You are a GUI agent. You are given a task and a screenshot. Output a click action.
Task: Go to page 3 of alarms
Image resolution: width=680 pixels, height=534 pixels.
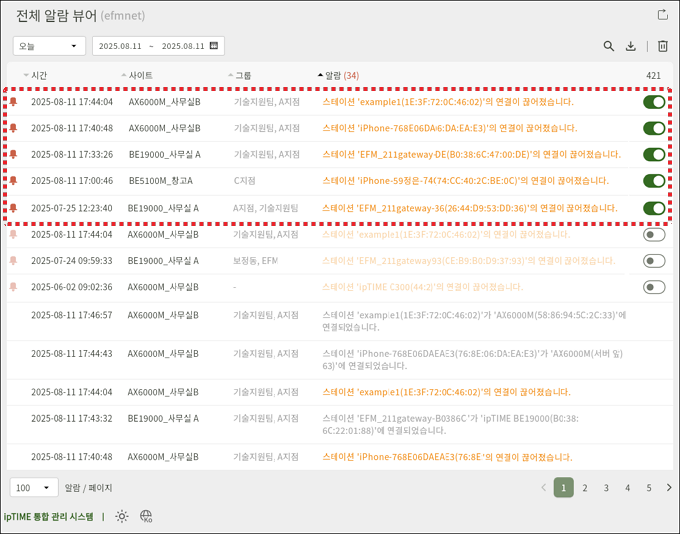tap(606, 488)
